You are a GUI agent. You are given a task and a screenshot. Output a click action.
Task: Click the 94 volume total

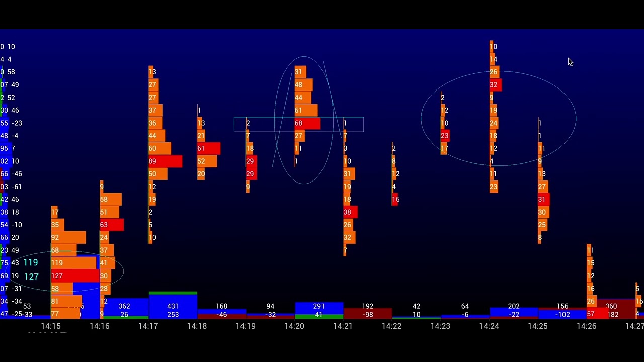[x=270, y=306]
